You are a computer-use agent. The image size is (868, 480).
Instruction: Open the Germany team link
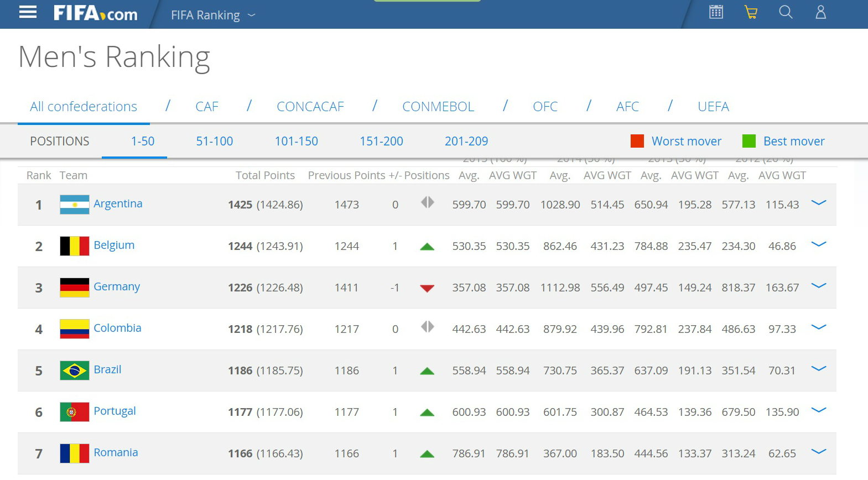click(x=117, y=286)
